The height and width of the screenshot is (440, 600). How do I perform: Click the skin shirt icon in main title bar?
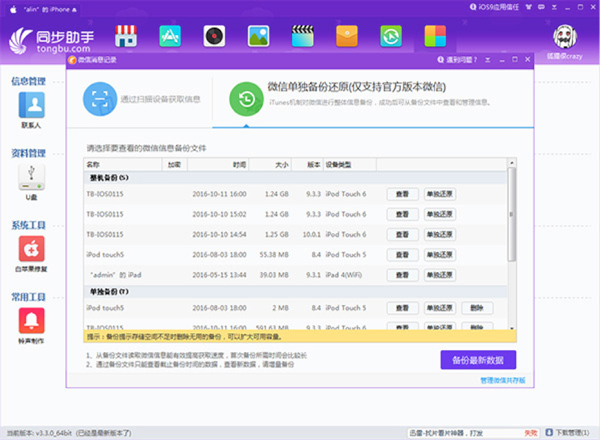pyautogui.click(x=529, y=7)
